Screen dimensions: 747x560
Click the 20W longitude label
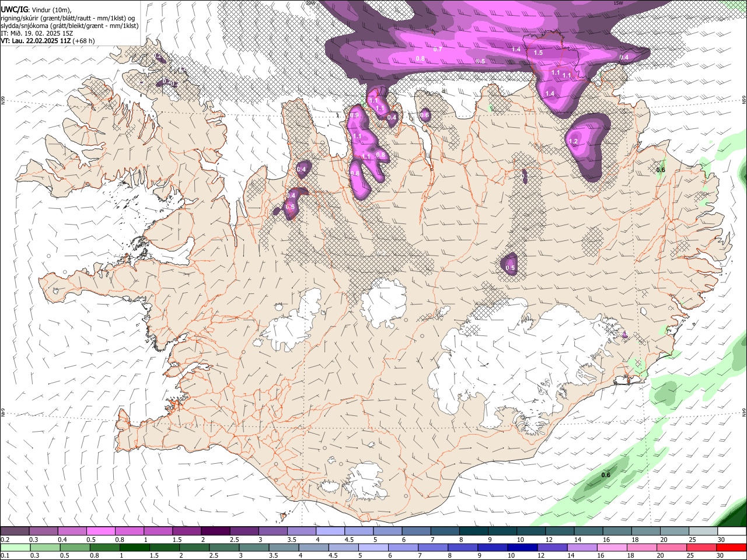[310, 3]
